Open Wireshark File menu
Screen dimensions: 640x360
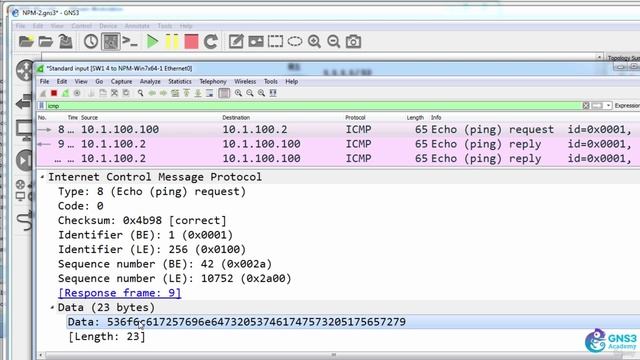click(44, 82)
